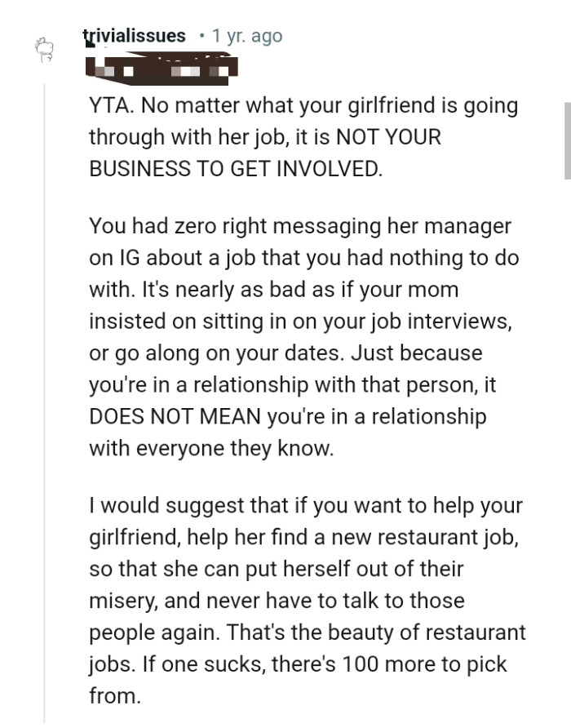Click the '1 yr. ago' timestamp
Screen dimensions: 571x728
pyautogui.click(x=245, y=36)
